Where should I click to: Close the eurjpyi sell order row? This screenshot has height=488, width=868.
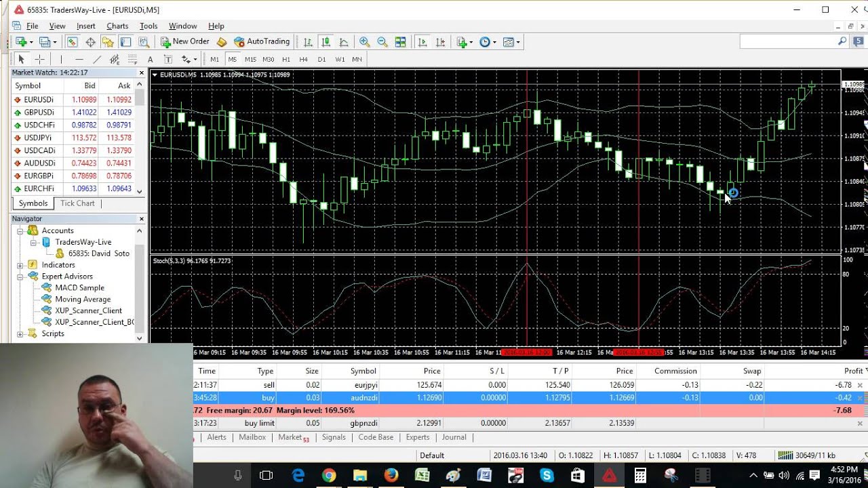coord(861,385)
